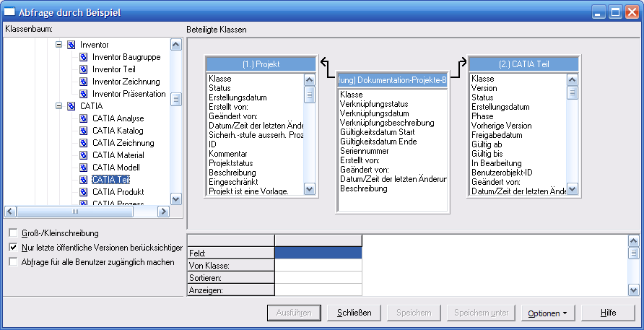Click the CATIA Teil class icon

pyautogui.click(x=83, y=180)
